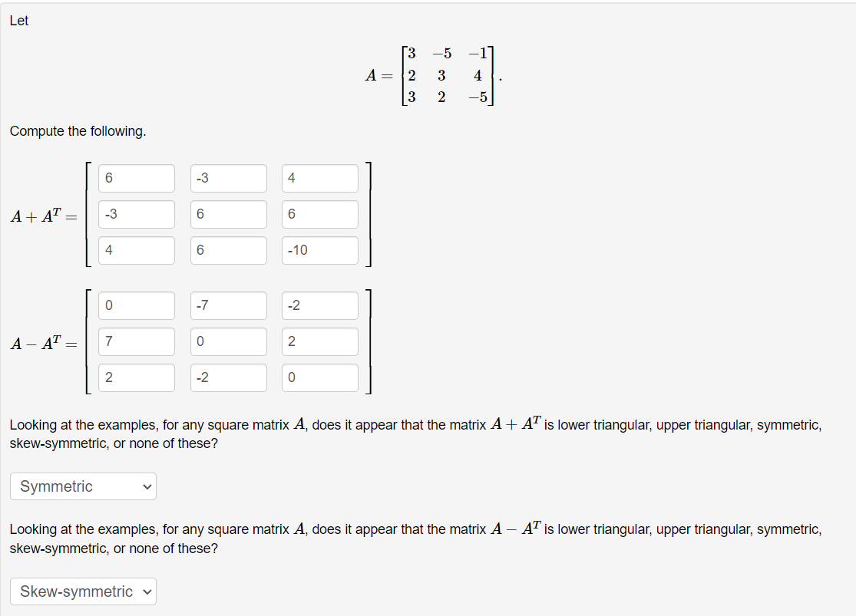
Task: Open the Skew-symmetric dropdown menu
Action: click(82, 591)
